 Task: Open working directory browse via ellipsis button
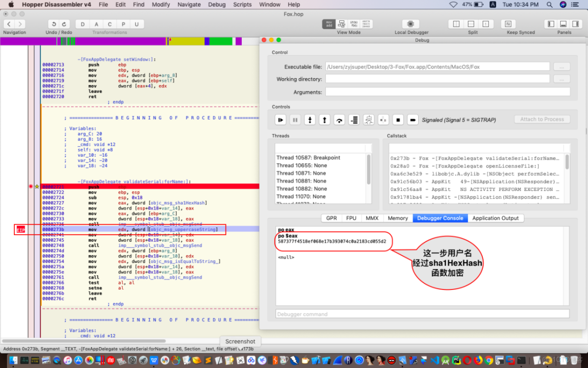pos(562,78)
